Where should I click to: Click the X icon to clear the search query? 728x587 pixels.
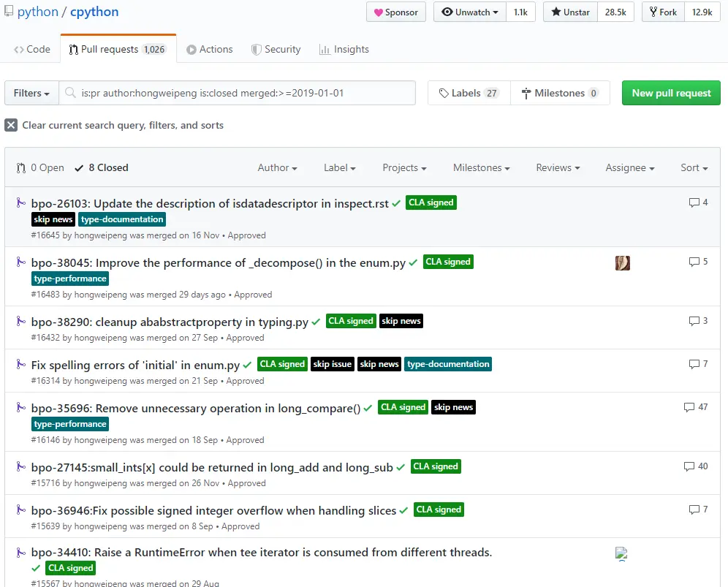point(11,125)
